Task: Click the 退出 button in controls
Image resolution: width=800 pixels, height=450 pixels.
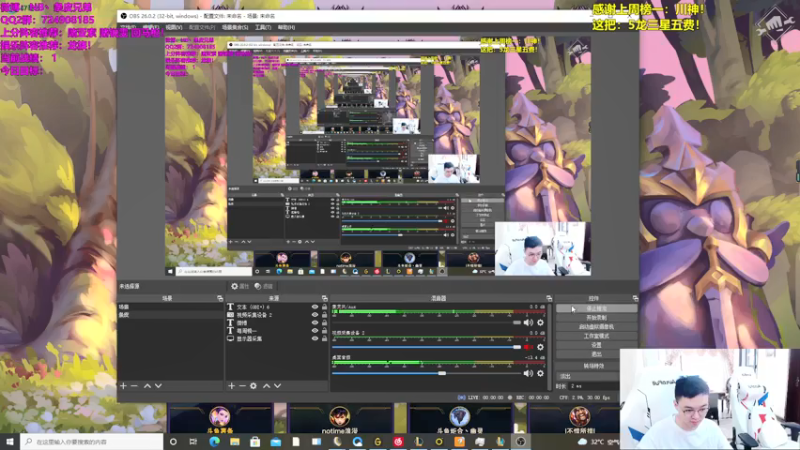Action: coord(596,354)
